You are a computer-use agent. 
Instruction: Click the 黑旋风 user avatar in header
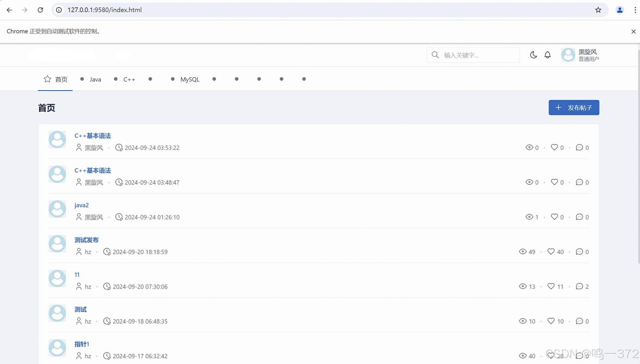pos(568,55)
